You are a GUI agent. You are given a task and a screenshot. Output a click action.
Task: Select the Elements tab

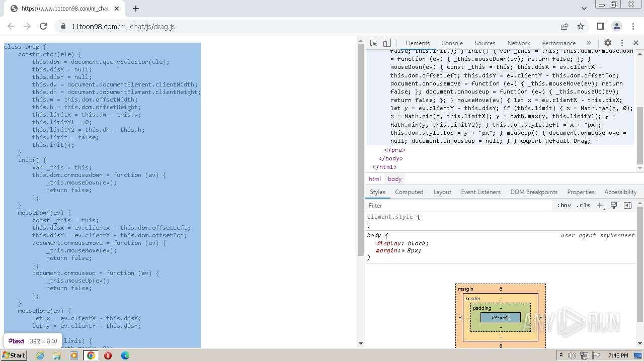(418, 43)
